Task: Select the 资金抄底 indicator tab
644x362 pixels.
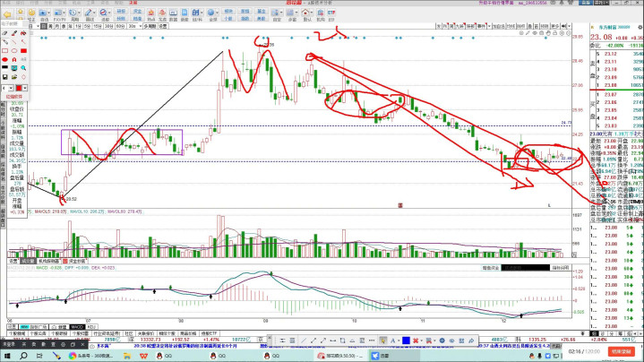Action: pyautogui.click(x=77, y=262)
